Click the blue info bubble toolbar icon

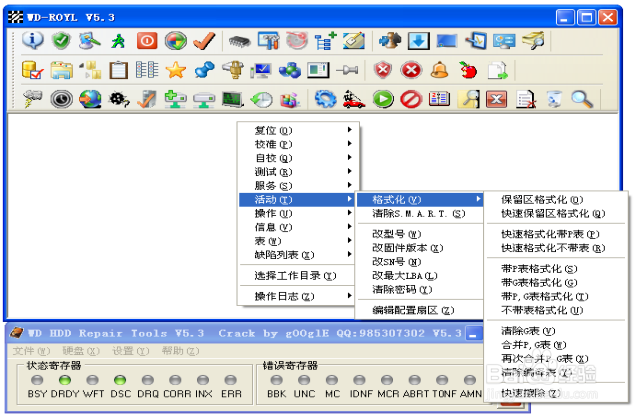pyautogui.click(x=32, y=40)
